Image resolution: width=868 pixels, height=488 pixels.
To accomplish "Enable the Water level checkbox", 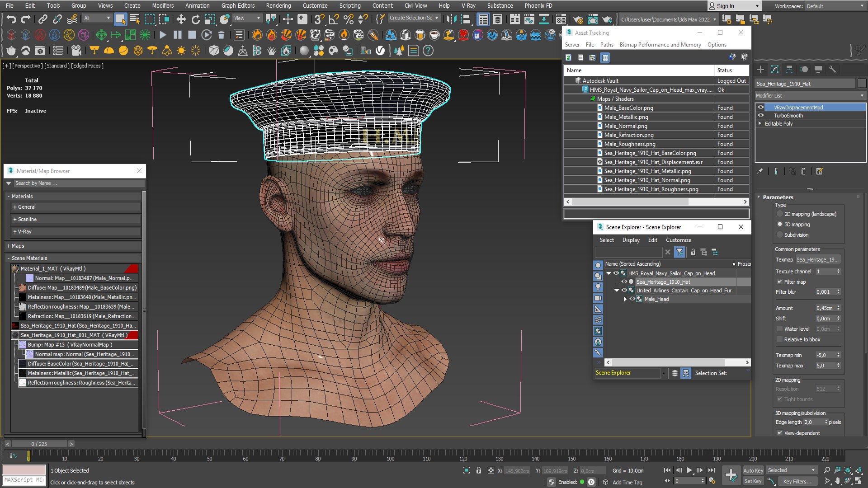I will click(779, 329).
